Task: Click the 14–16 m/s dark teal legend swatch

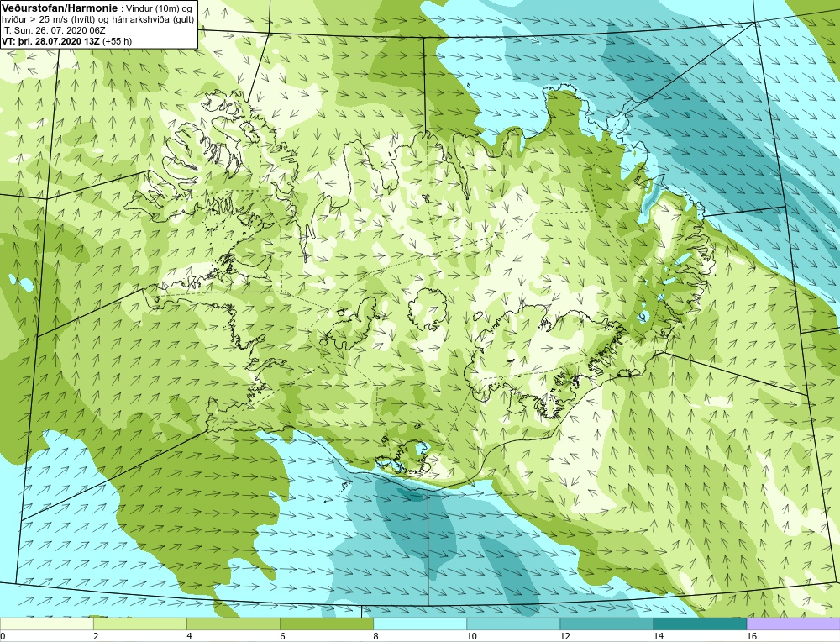Action: (x=699, y=624)
